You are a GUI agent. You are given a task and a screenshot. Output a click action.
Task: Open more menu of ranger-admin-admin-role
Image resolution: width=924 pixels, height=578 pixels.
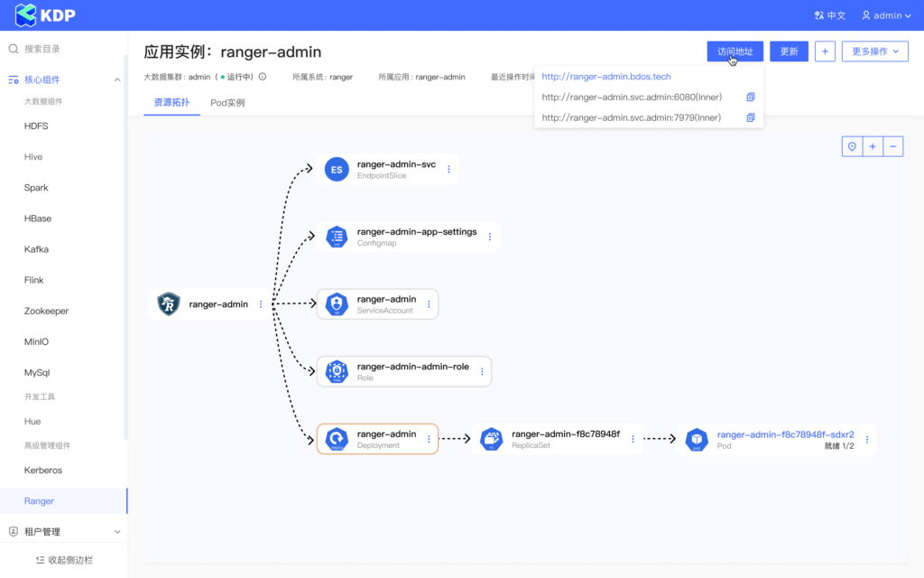click(x=482, y=371)
